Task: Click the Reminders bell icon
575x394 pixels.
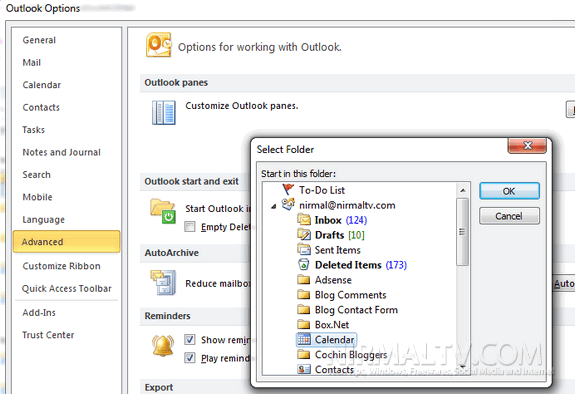Action: tap(163, 346)
